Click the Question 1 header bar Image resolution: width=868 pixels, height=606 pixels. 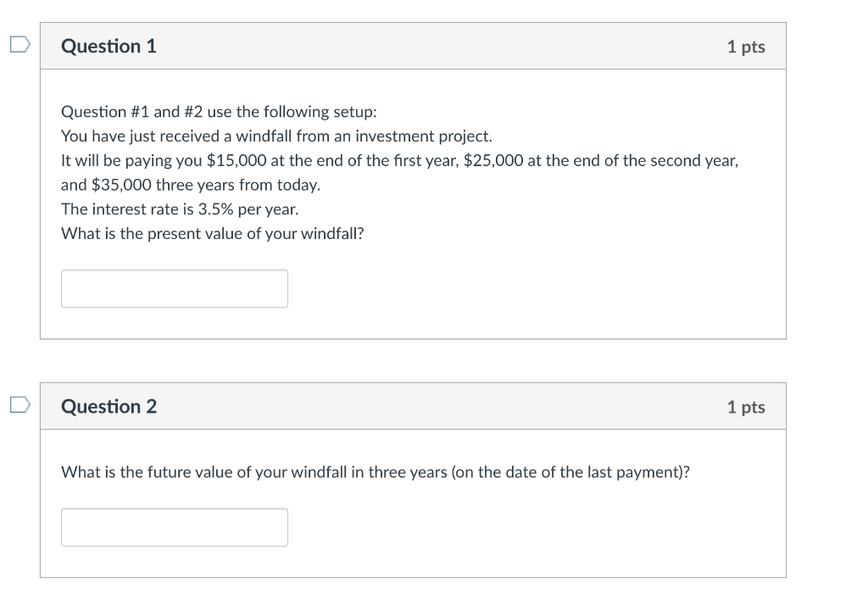coord(413,46)
